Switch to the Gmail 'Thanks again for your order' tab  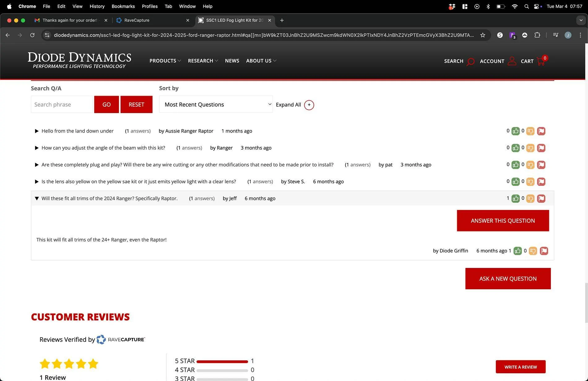click(70, 20)
